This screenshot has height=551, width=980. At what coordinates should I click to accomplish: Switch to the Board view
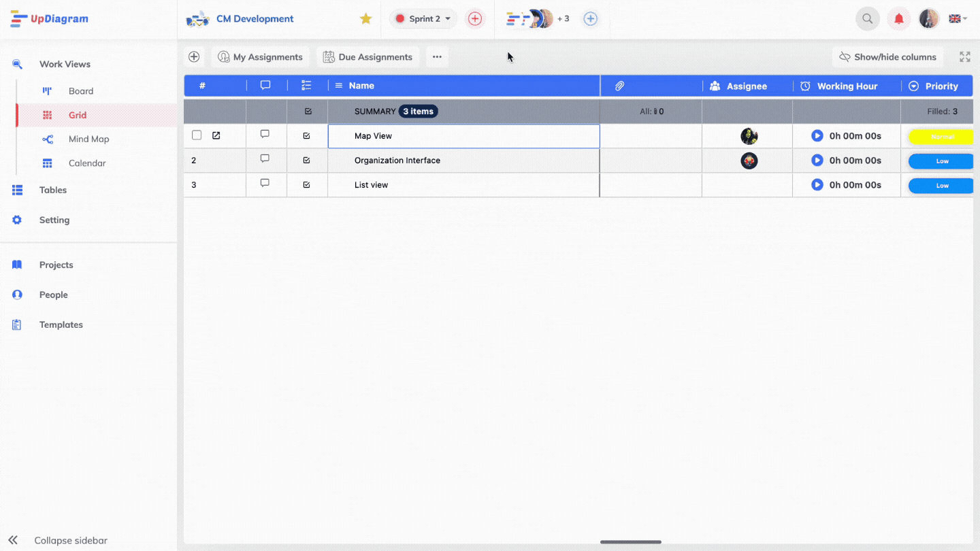[x=80, y=91]
